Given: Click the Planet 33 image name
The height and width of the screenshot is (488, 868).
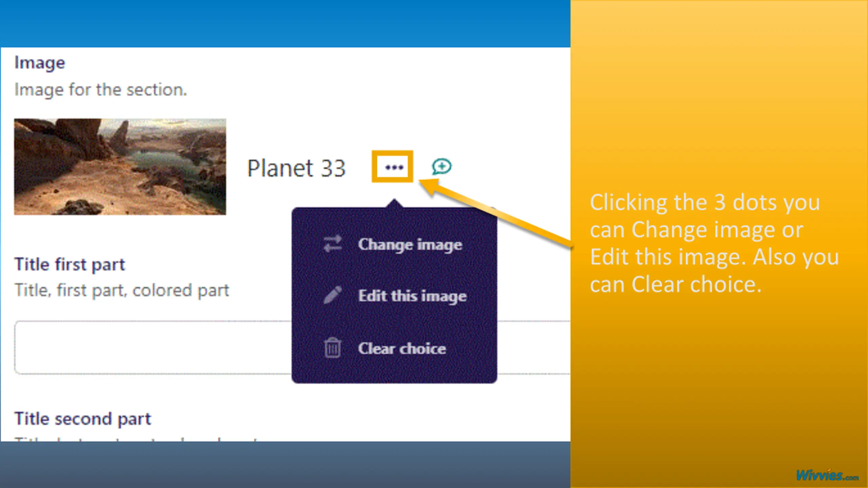Looking at the screenshot, I should (296, 168).
